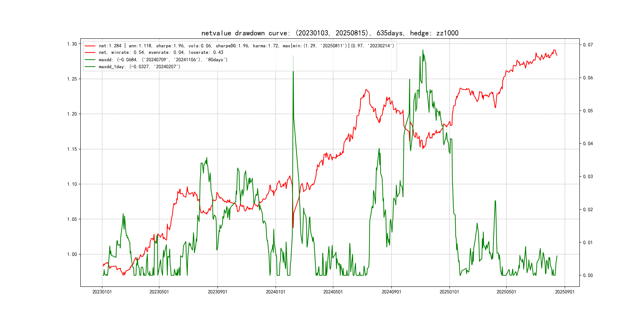The image size is (644, 322).
Task: Click the 1.00 left axis label
Action: coord(72,254)
